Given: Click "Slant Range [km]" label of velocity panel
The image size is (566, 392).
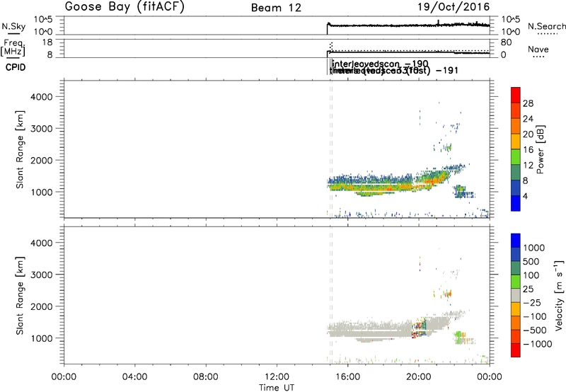Looking at the screenshot, I should [20, 295].
